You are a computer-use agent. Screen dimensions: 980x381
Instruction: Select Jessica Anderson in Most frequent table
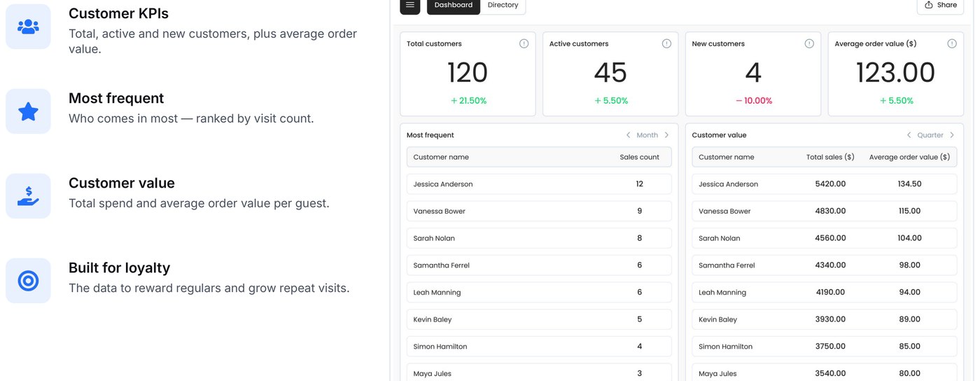click(539, 184)
